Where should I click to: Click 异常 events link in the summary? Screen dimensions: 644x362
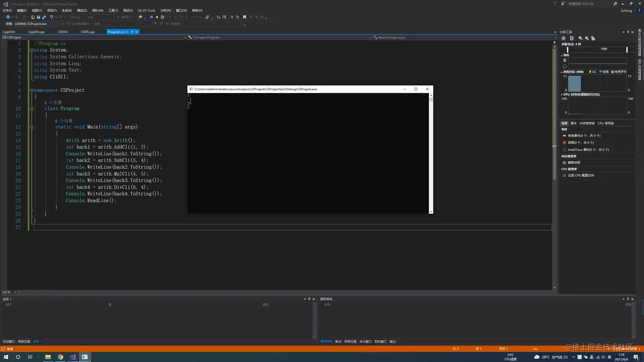(581, 143)
